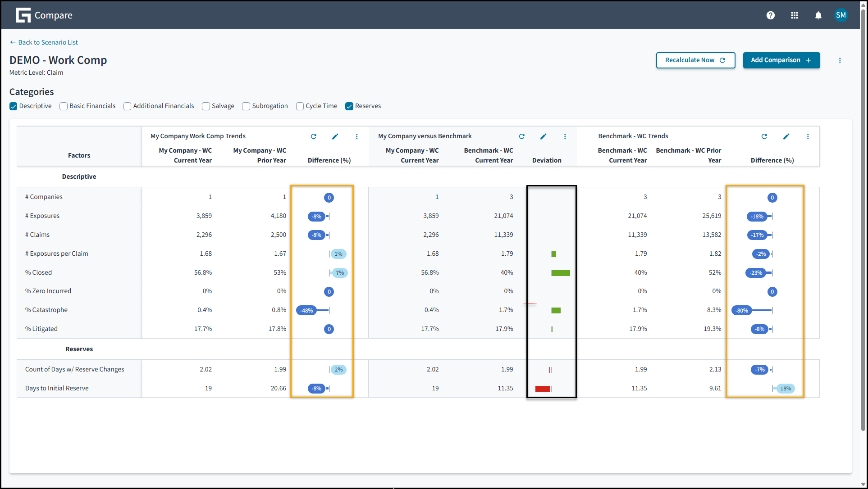Screen dimensions: 868x489
Task: Open the SM user account menu
Action: 841,15
